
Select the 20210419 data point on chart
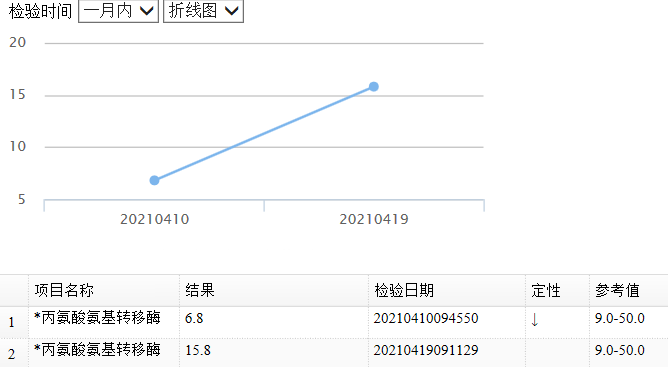pyautogui.click(x=374, y=87)
